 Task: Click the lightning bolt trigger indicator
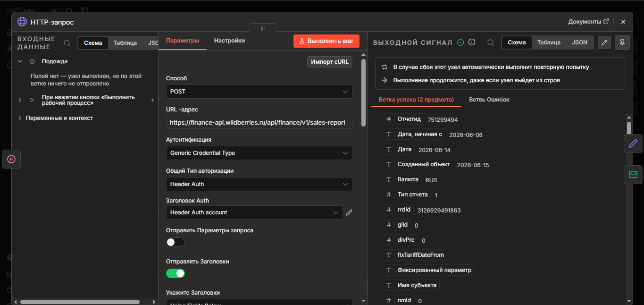coord(152,100)
